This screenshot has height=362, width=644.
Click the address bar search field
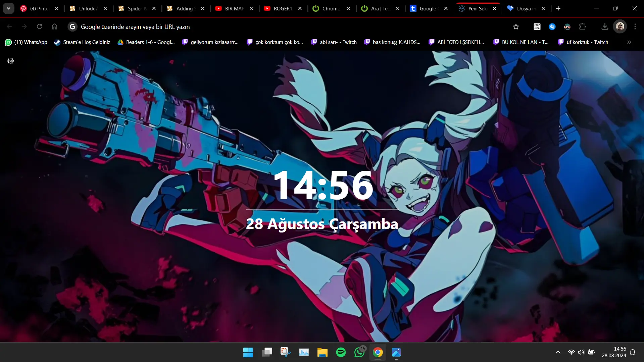(x=289, y=27)
